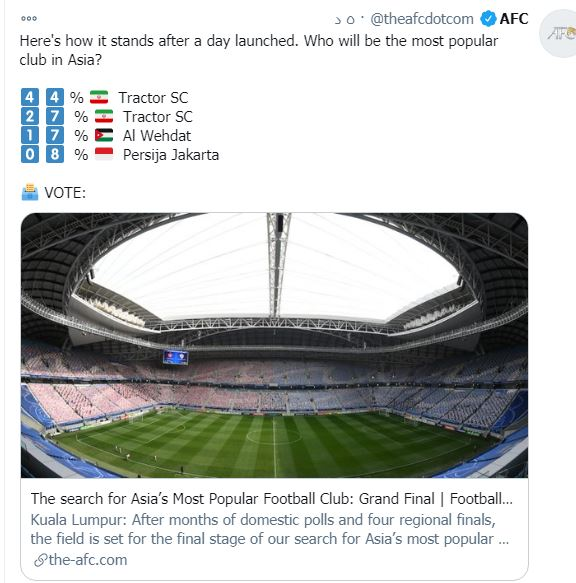Open the @theafcdotcom handle link
576x583 pixels.
click(422, 19)
